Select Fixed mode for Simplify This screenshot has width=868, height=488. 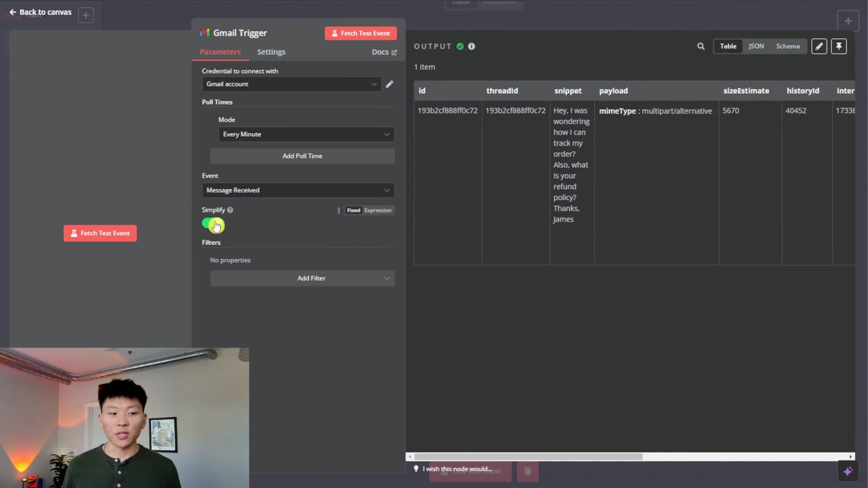pos(353,210)
